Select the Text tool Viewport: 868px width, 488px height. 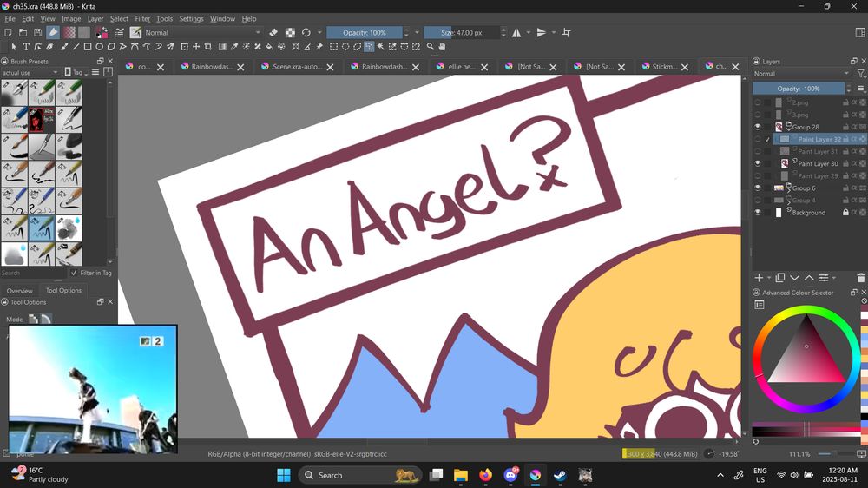point(26,47)
